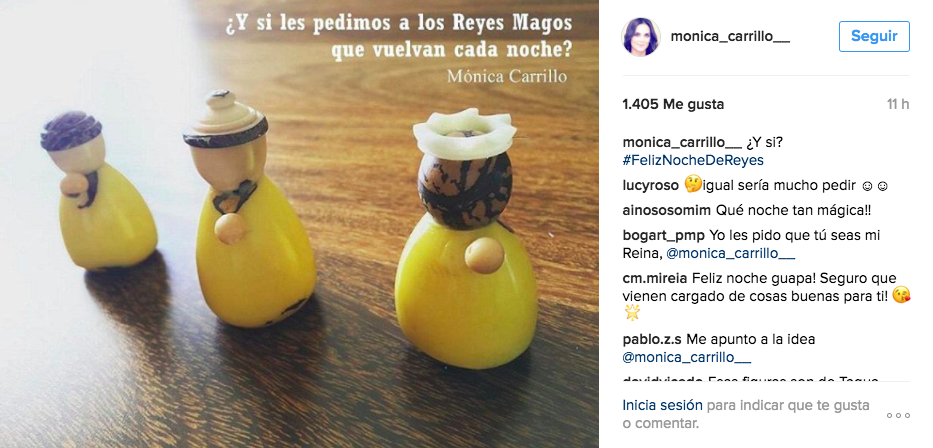
Task: Click the star emoji in cm.mireia comment
Action: (x=631, y=312)
